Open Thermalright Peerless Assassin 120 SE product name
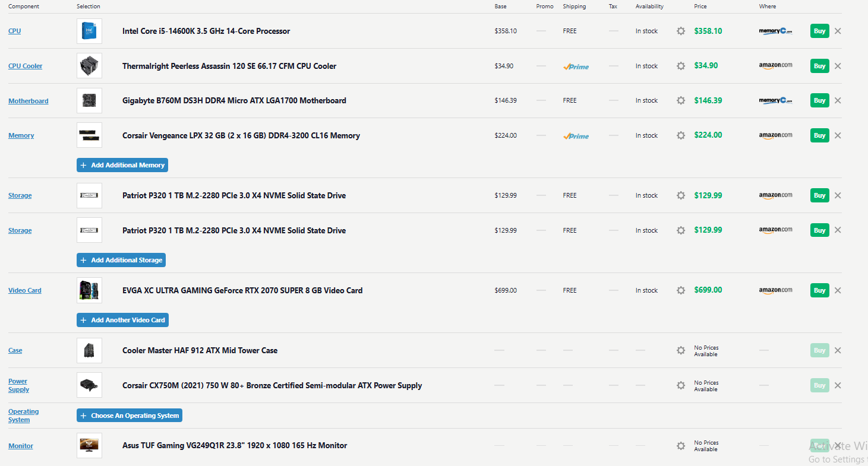Viewport: 868px width, 466px height. coord(229,66)
